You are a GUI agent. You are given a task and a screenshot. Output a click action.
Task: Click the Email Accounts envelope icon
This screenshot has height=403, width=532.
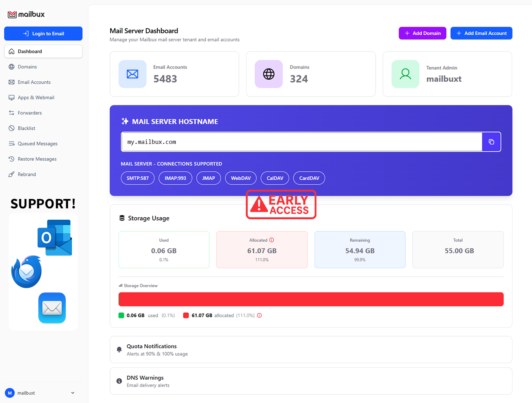(x=133, y=74)
